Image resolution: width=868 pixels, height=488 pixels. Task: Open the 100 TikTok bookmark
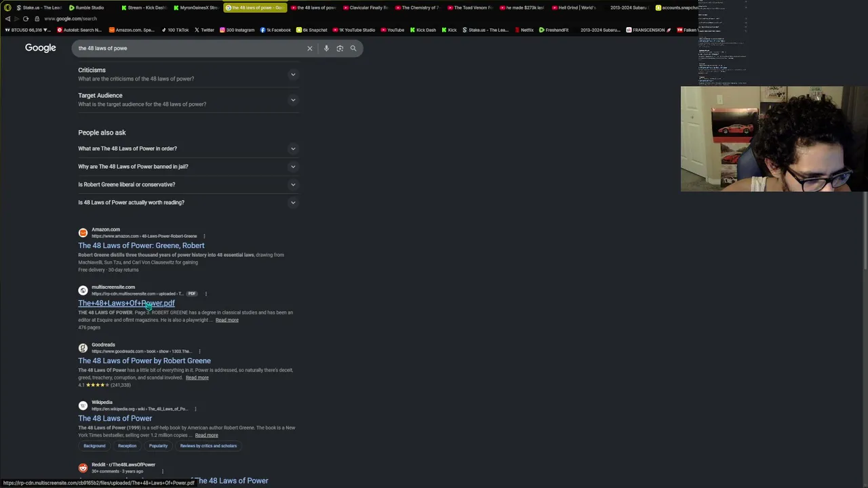pyautogui.click(x=175, y=30)
